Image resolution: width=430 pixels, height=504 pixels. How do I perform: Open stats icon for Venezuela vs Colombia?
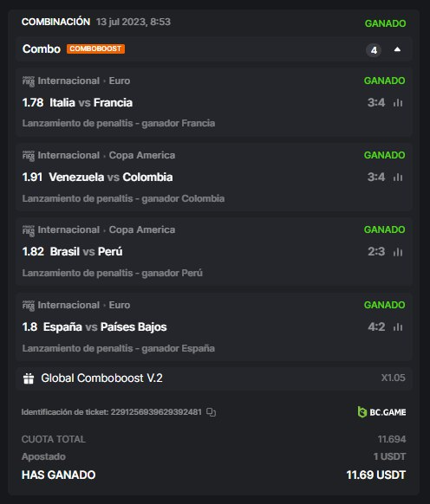click(x=398, y=178)
